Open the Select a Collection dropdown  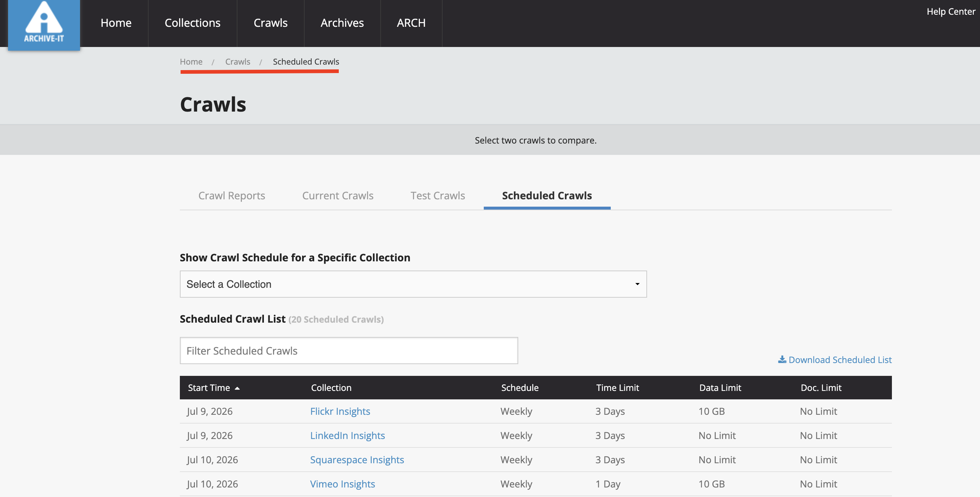413,284
